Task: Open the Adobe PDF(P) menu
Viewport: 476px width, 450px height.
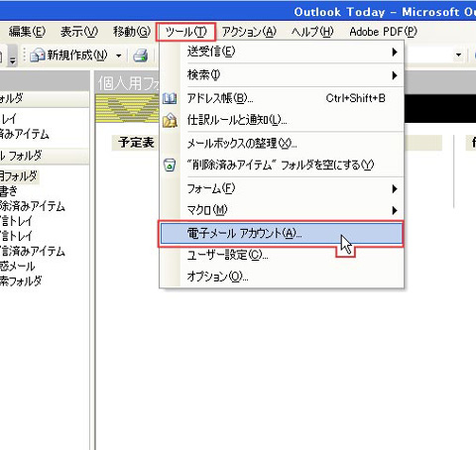Action: point(383,32)
